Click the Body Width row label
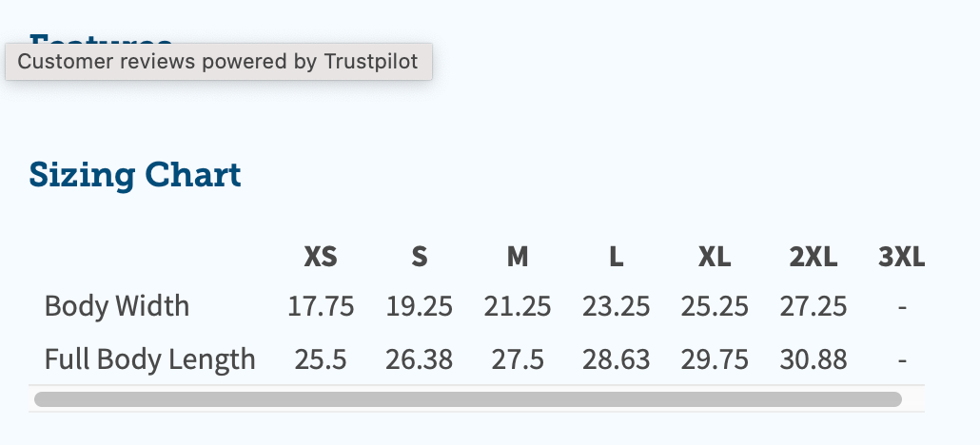 coord(117,306)
